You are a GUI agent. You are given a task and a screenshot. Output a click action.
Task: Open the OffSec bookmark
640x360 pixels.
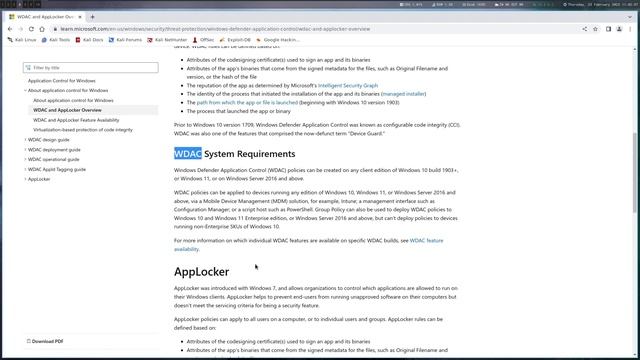click(203, 40)
